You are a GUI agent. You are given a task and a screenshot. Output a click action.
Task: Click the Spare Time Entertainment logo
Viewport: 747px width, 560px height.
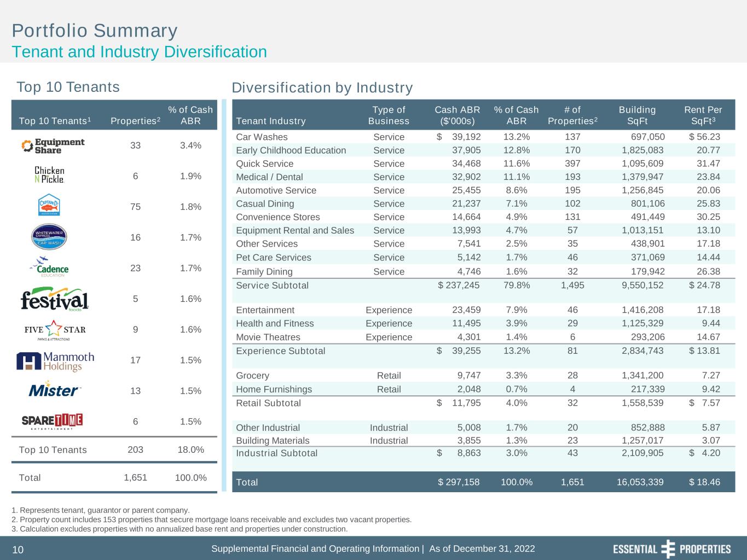tap(52, 421)
